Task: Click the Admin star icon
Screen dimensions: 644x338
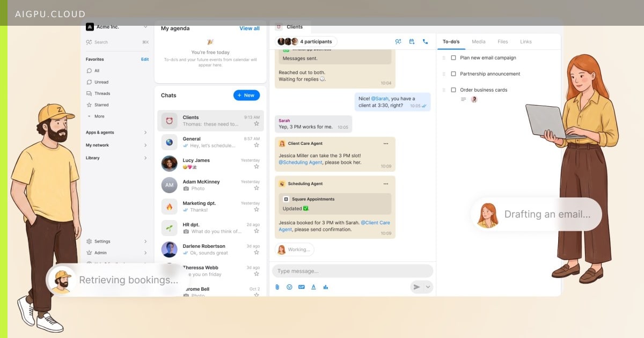Action: tap(90, 253)
